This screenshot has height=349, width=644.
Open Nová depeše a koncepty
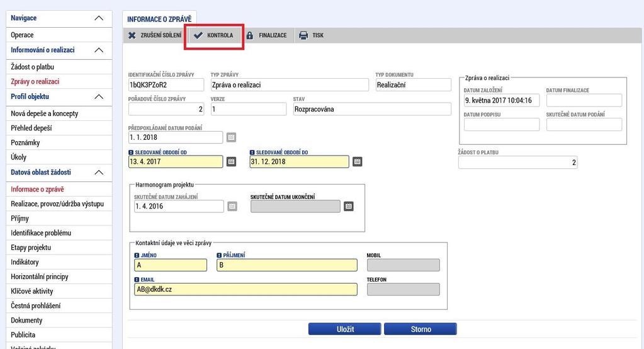(59, 113)
